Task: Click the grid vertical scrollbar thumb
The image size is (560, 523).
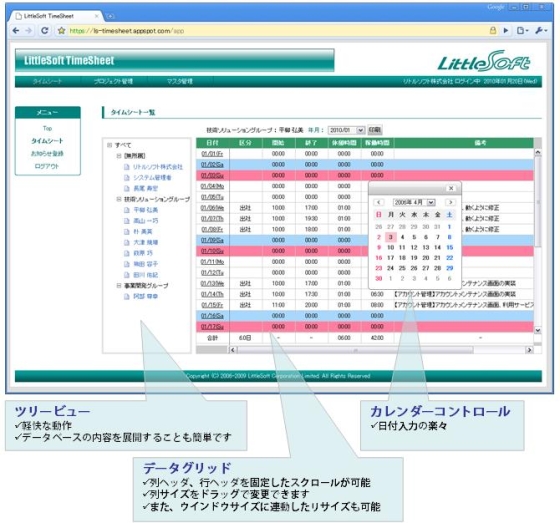Action: coord(538,202)
